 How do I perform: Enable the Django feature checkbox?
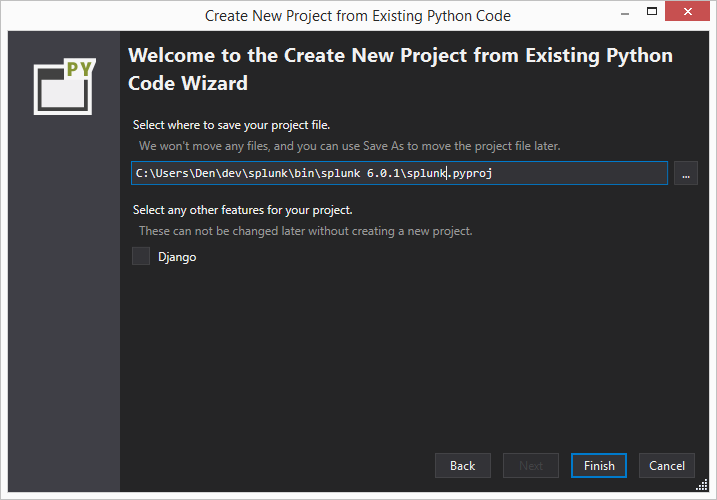coord(141,256)
